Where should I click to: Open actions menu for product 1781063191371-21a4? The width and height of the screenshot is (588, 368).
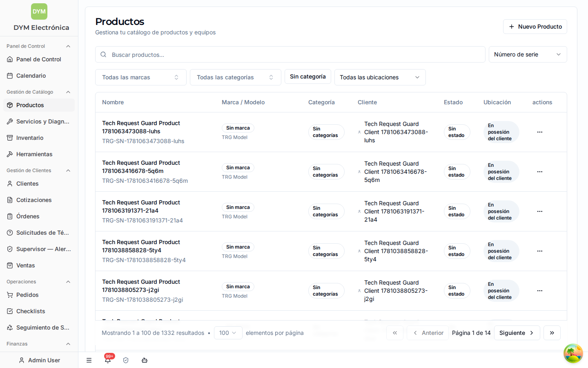(x=540, y=211)
